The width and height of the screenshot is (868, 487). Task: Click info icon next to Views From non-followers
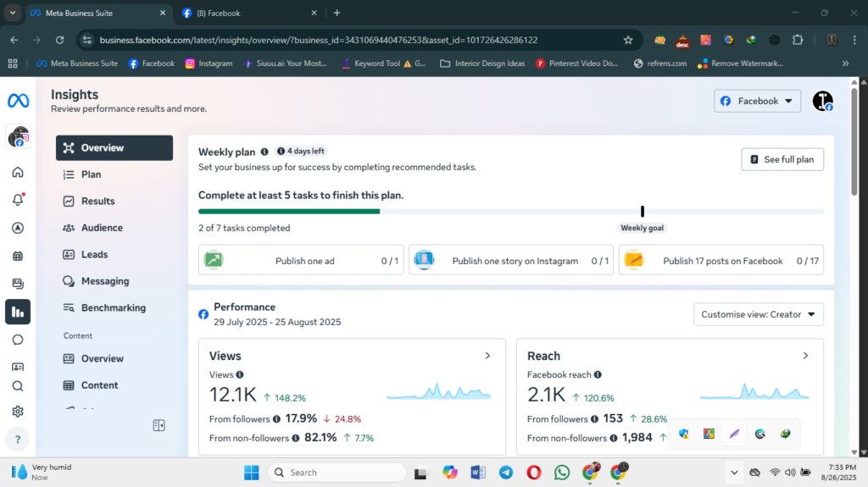296,438
